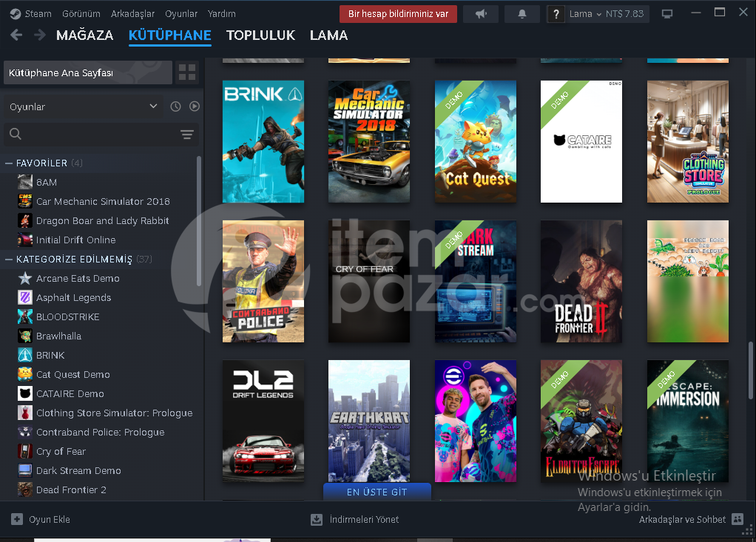756x542 pixels.
Task: Switch to the KÜTÜPHANE tab
Action: pyautogui.click(x=169, y=35)
